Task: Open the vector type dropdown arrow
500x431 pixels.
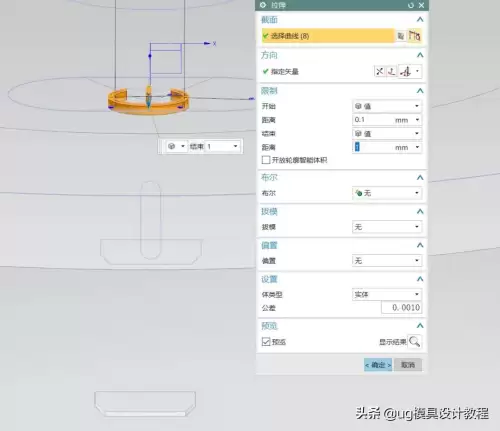Action: pyautogui.click(x=417, y=71)
